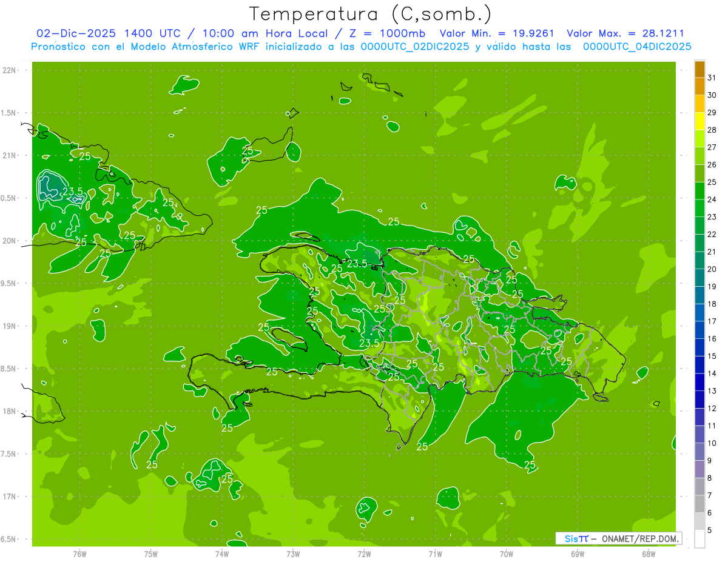This screenshot has height=562, width=728.
Task: Click the "20N" latitude axis label
Action: (x=10, y=241)
